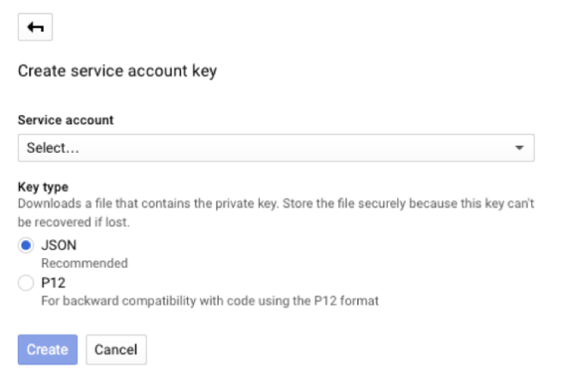Click the JSON option label text
563x392 pixels.
[x=58, y=244]
